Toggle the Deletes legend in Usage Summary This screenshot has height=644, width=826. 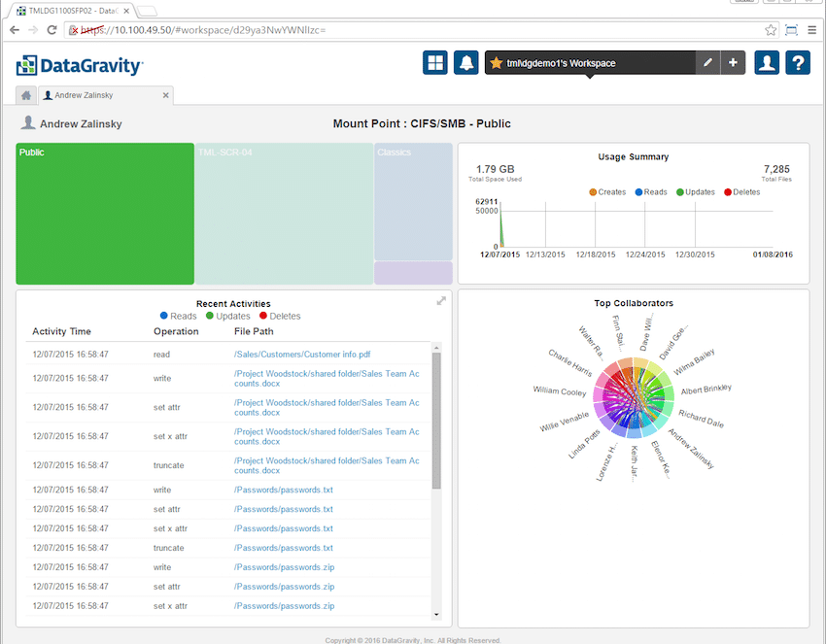[741, 192]
